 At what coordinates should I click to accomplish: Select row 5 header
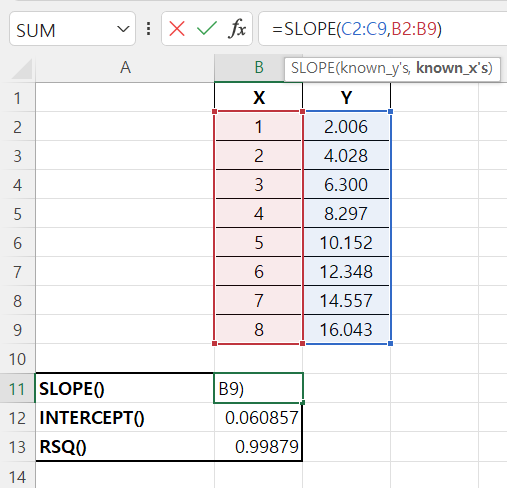[17, 214]
